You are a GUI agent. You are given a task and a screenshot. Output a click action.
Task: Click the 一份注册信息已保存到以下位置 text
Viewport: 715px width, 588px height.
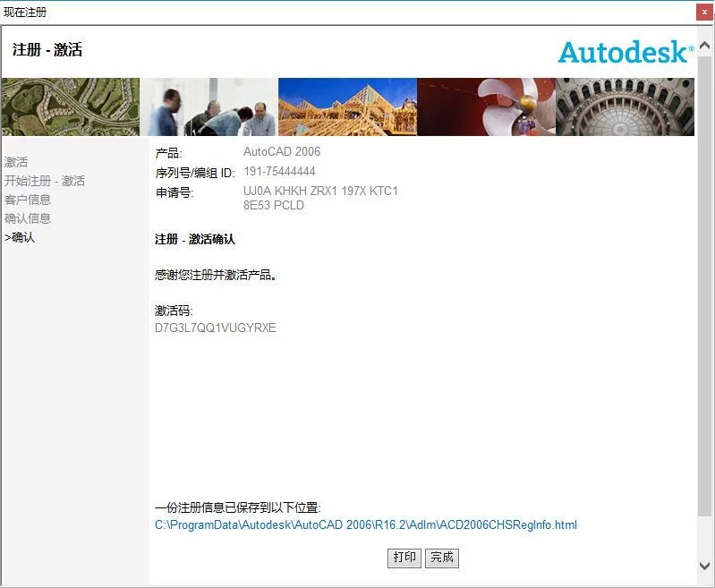coord(237,507)
